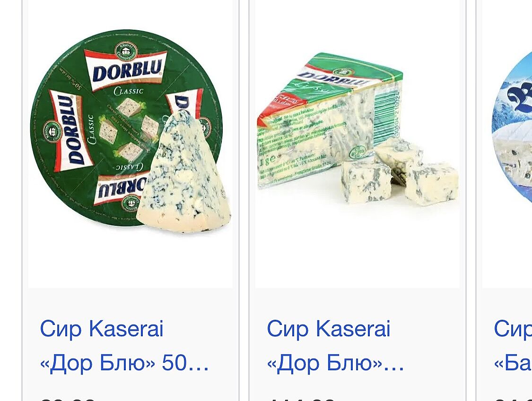
Task: Open the round green Dorblu Classic product image
Action: (x=131, y=144)
